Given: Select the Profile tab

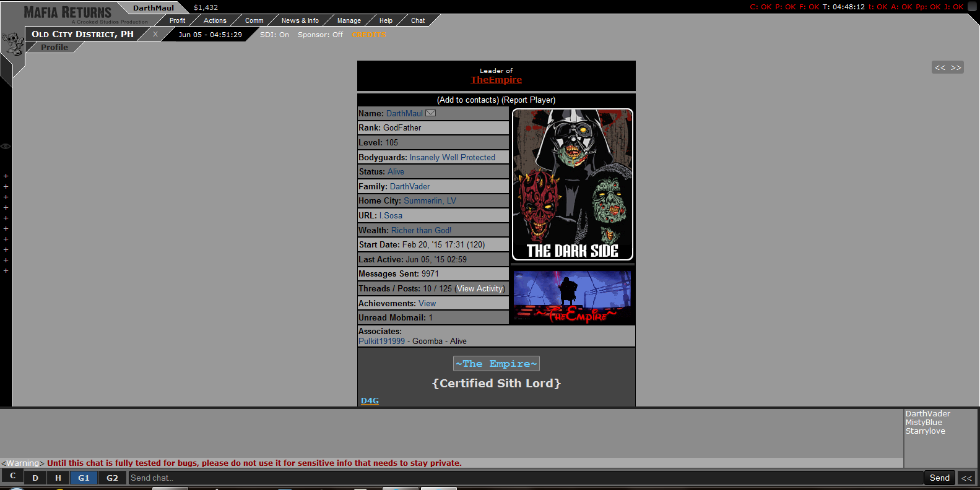Looking at the screenshot, I should tap(54, 47).
